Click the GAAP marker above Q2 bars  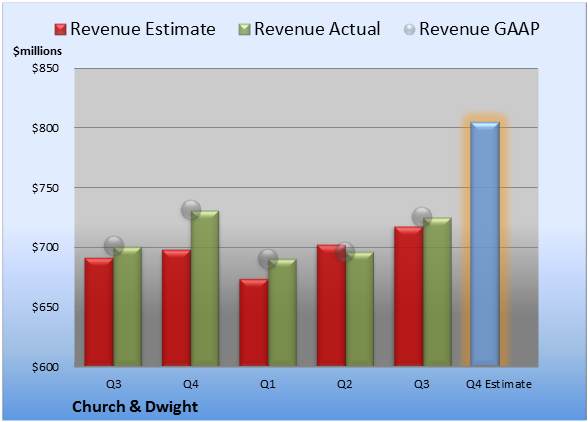[x=345, y=252]
